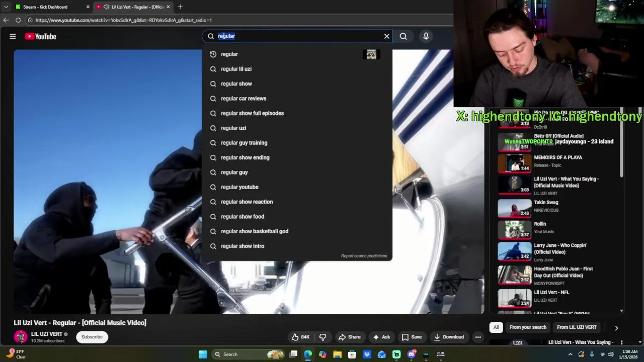This screenshot has height=362, width=644.
Task: Clear the search box with the X
Action: [x=386, y=36]
